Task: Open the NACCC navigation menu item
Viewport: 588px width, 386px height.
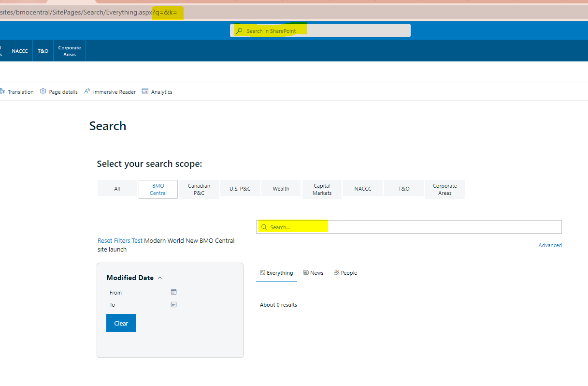Action: point(19,50)
